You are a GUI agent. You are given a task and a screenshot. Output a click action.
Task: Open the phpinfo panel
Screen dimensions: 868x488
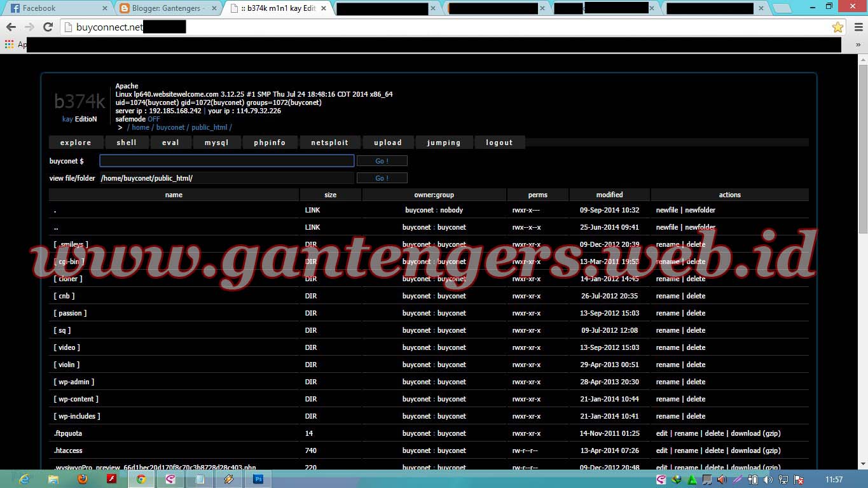coord(270,142)
